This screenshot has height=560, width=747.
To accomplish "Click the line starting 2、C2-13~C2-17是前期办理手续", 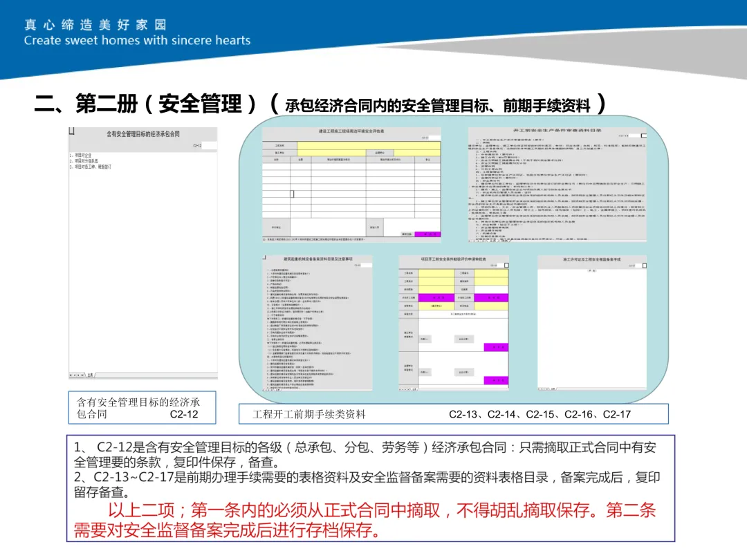I will coord(367,477).
